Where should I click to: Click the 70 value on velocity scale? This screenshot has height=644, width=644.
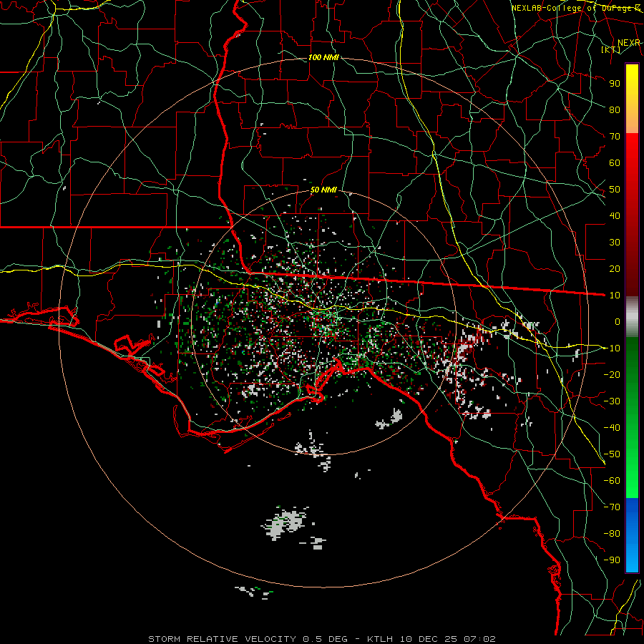615,137
